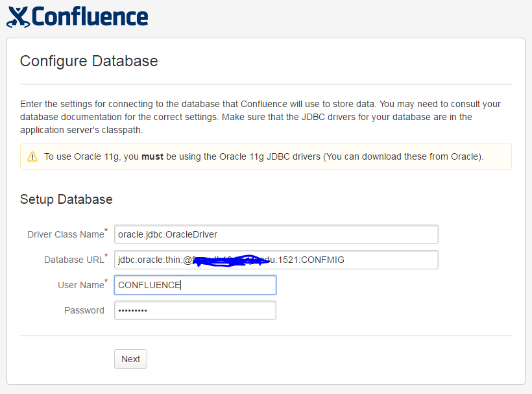The width and height of the screenshot is (532, 394).
Task: Click 'You can download these from Oracle' text
Action: pos(401,156)
